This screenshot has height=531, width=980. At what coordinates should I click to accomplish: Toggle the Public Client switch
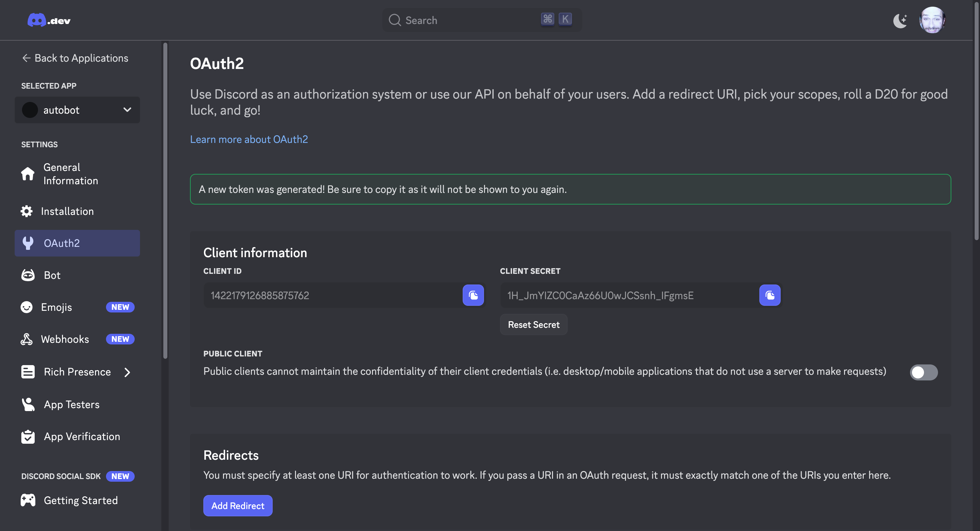[x=924, y=372]
